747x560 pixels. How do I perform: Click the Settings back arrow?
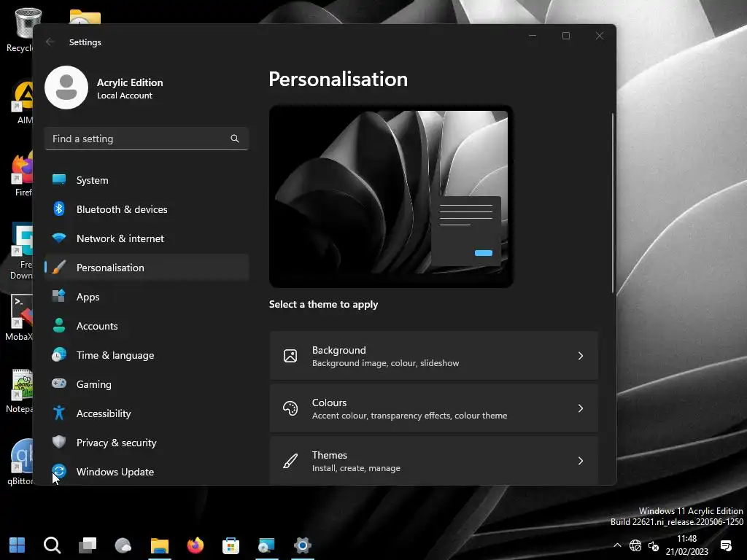pyautogui.click(x=50, y=42)
